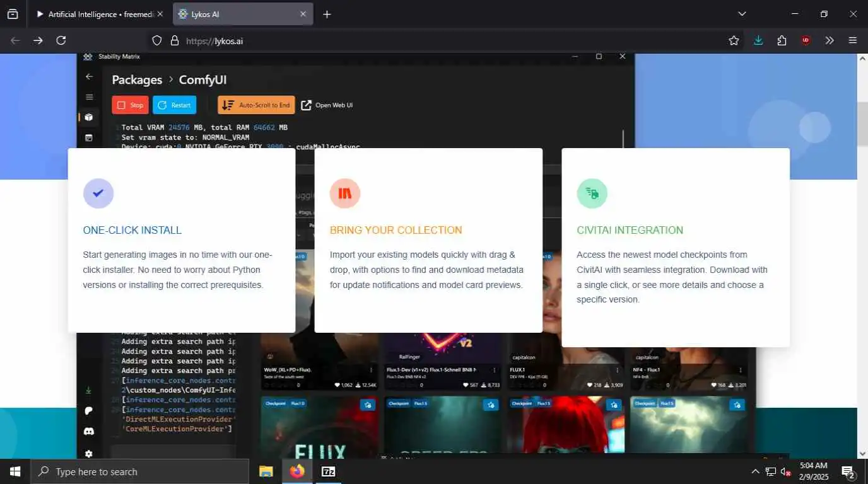Open the uBlock Origin extension popup
Viewport: 868px width, 484px height.
tap(806, 40)
